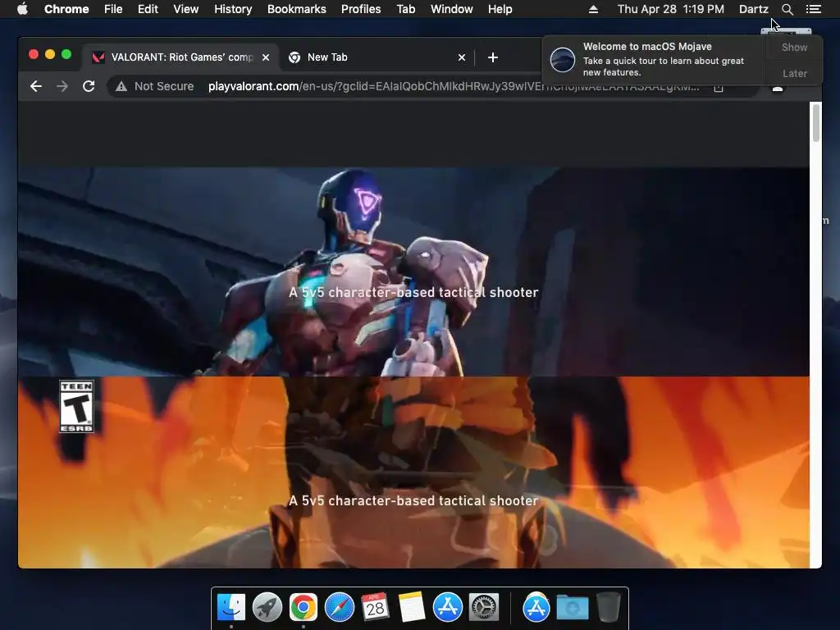This screenshot has width=840, height=630.
Task: Click the fiery character hero banner
Action: pyautogui.click(x=413, y=472)
